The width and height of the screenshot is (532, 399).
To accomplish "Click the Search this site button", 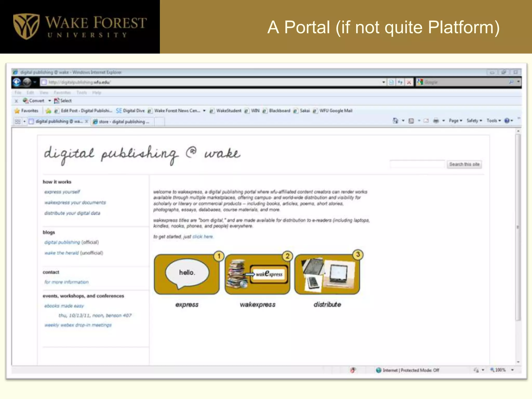I will 464,164.
